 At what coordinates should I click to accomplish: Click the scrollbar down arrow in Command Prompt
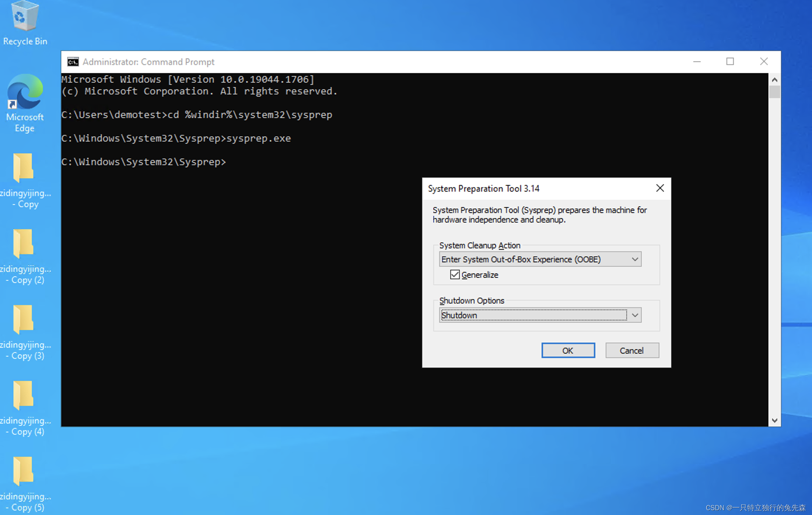click(x=774, y=420)
